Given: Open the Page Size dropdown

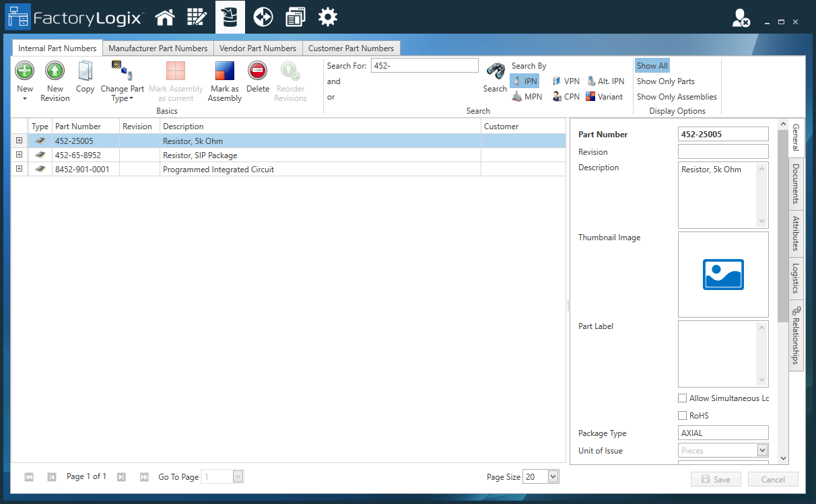Looking at the screenshot, I should coord(553,477).
